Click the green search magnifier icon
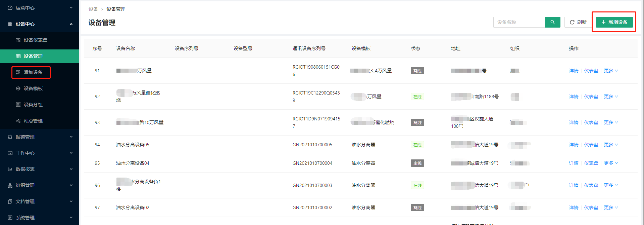 (x=552, y=22)
